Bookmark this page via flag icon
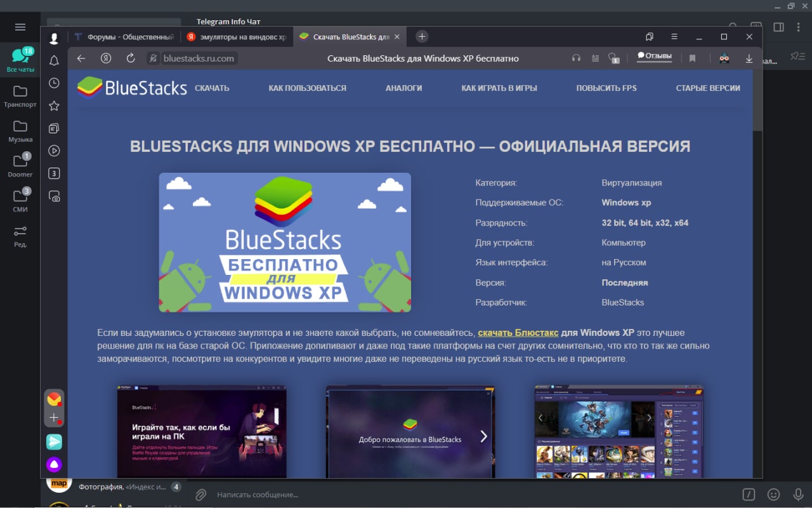Screen dimensions: 812x508 692,58
